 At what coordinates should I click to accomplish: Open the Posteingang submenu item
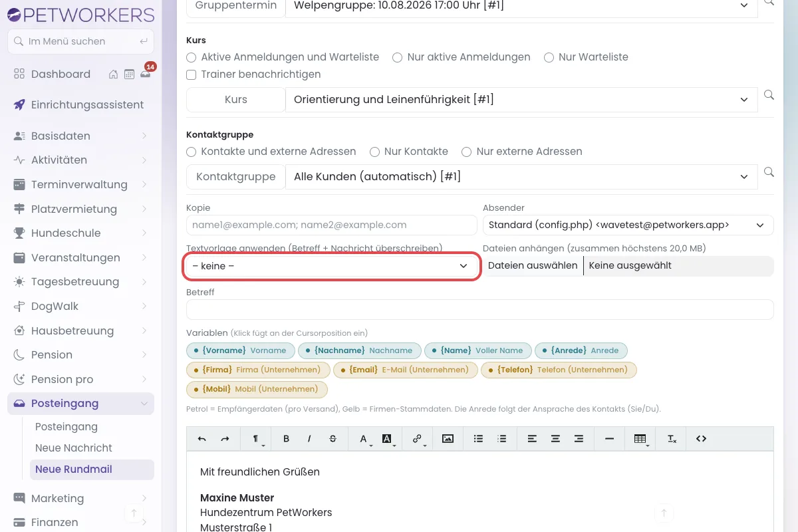tap(66, 426)
